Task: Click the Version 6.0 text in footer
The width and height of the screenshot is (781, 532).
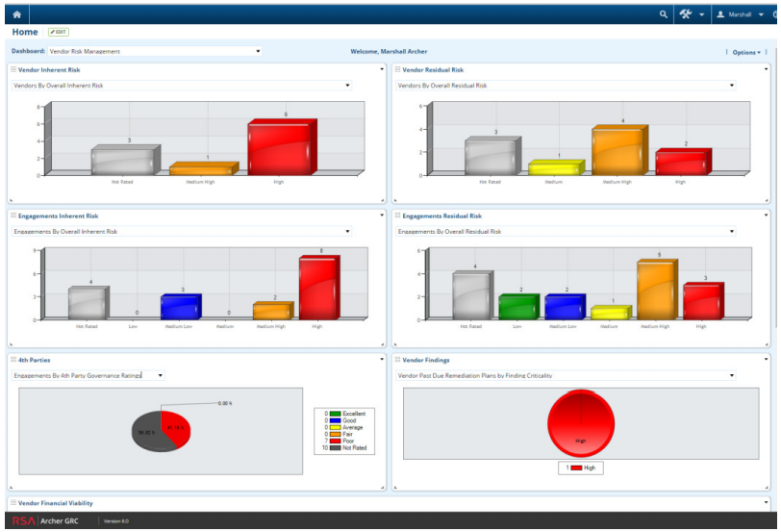Action: click(x=116, y=521)
